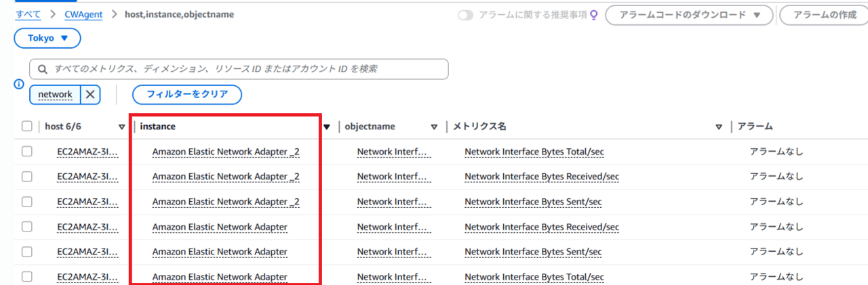Check the Bytes Total/sec row for Adapter _2
Image resolution: width=868 pixels, height=285 pixels.
click(27, 152)
